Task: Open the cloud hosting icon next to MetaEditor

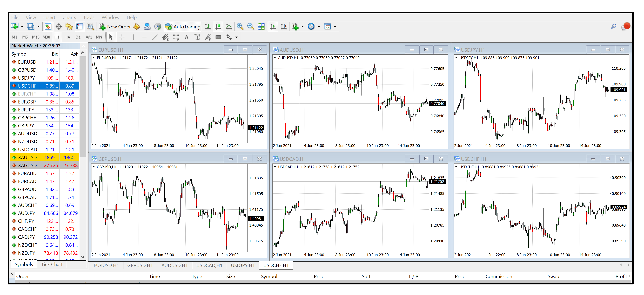Action: pos(147,26)
